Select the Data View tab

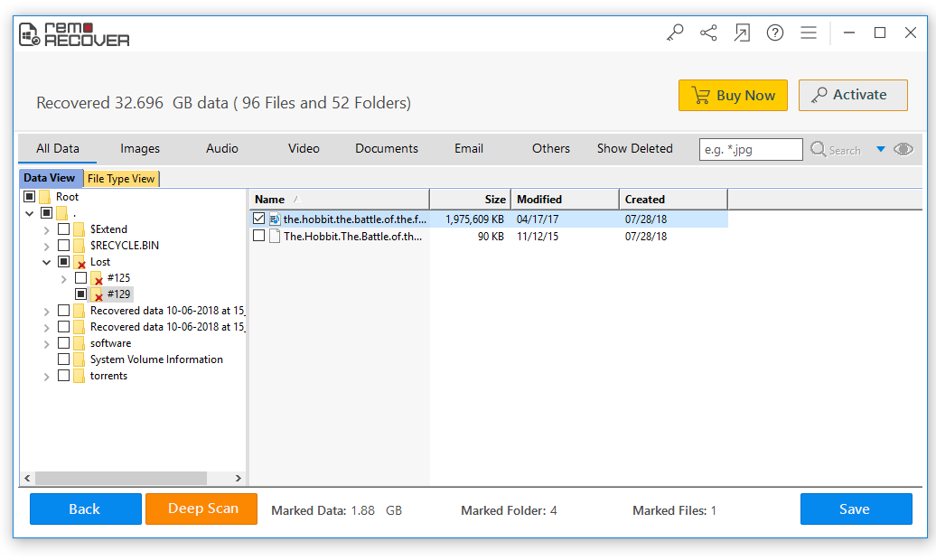[51, 178]
